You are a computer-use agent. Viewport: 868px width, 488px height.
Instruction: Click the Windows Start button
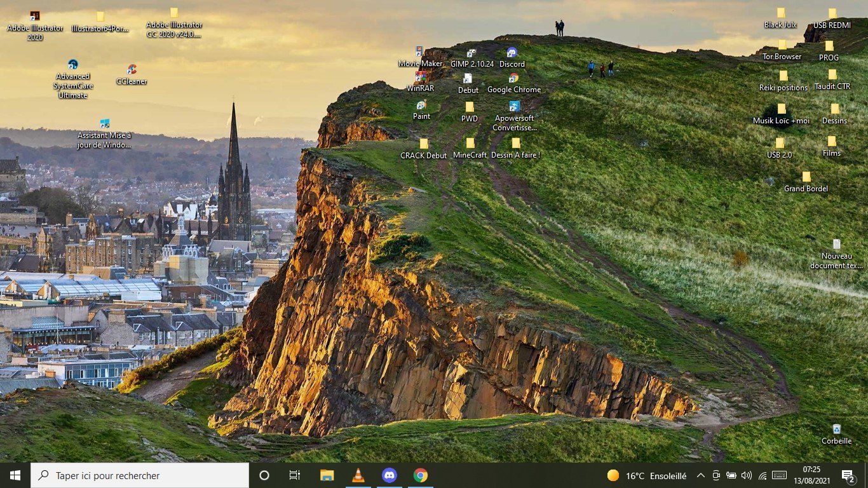[x=15, y=475]
